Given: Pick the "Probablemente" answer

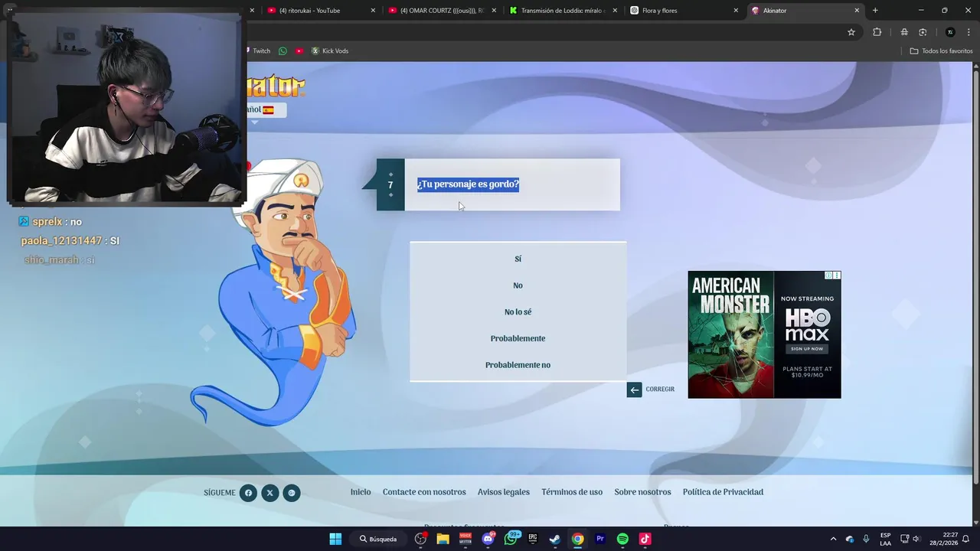Looking at the screenshot, I should tap(518, 338).
